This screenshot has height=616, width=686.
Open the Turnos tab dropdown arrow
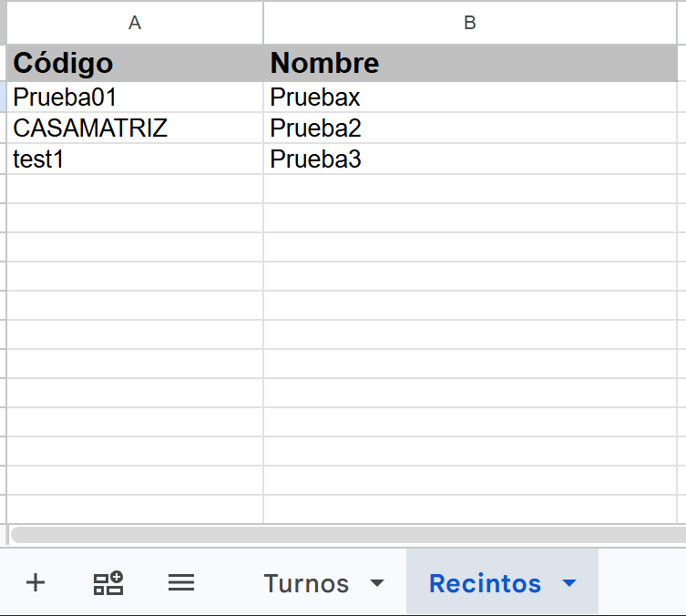point(376,583)
